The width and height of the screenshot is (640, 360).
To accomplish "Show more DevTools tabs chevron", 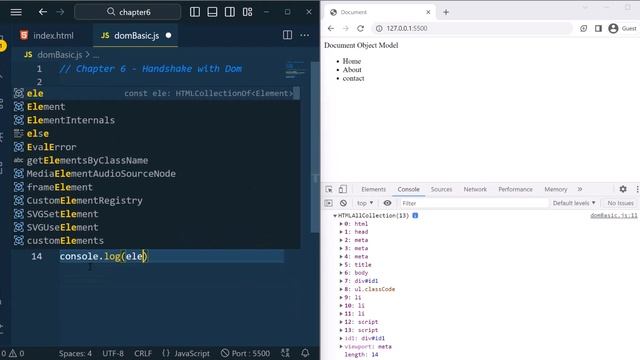I will tap(580, 189).
